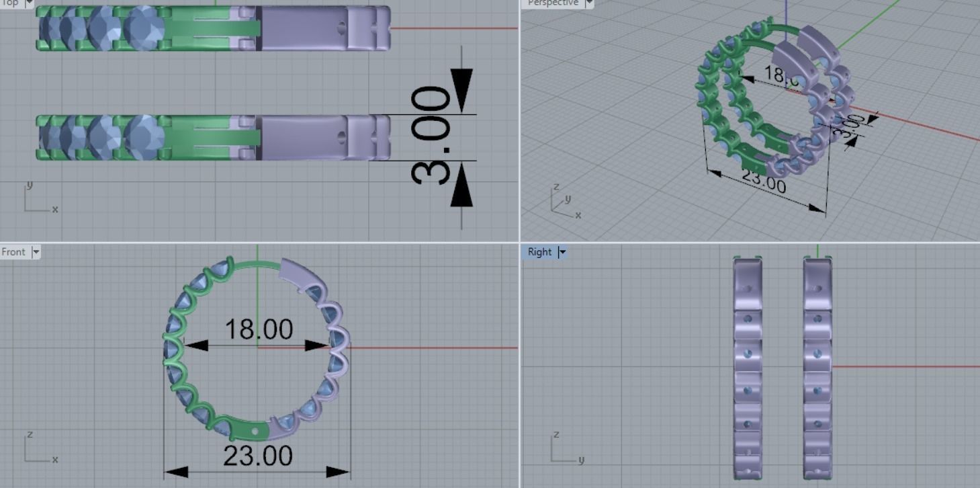Select the upper earring in Top view

click(x=213, y=28)
